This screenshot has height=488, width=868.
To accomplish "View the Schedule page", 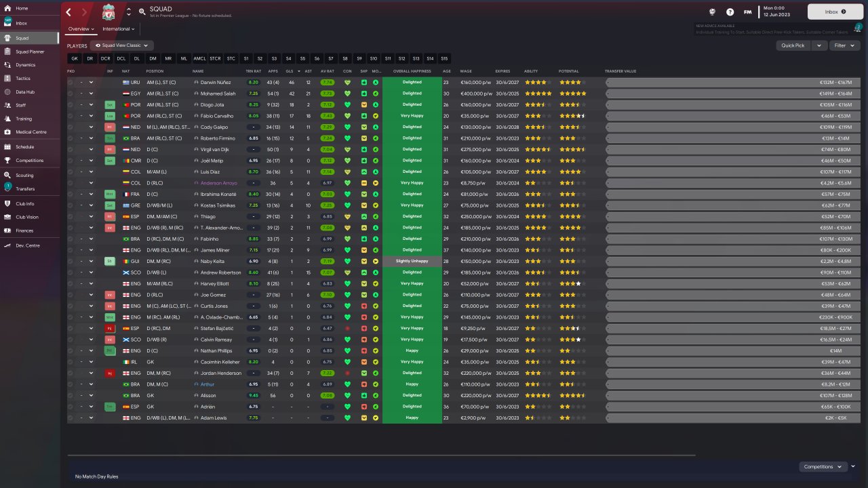I will [24, 147].
